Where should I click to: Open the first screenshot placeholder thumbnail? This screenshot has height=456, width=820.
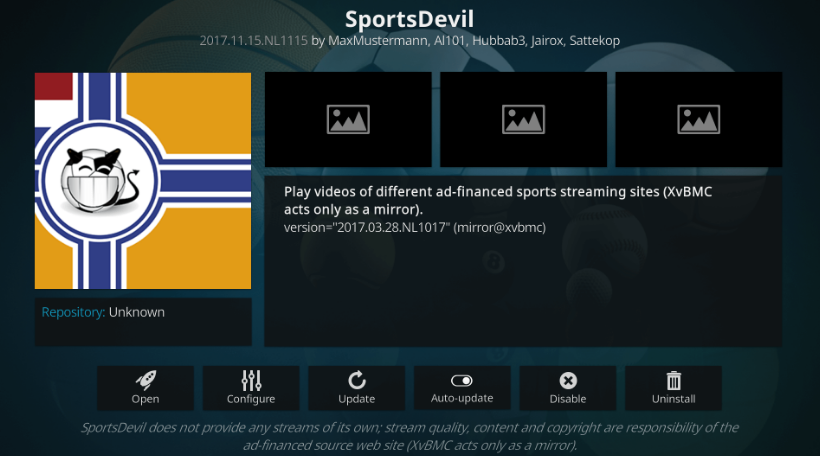click(348, 119)
